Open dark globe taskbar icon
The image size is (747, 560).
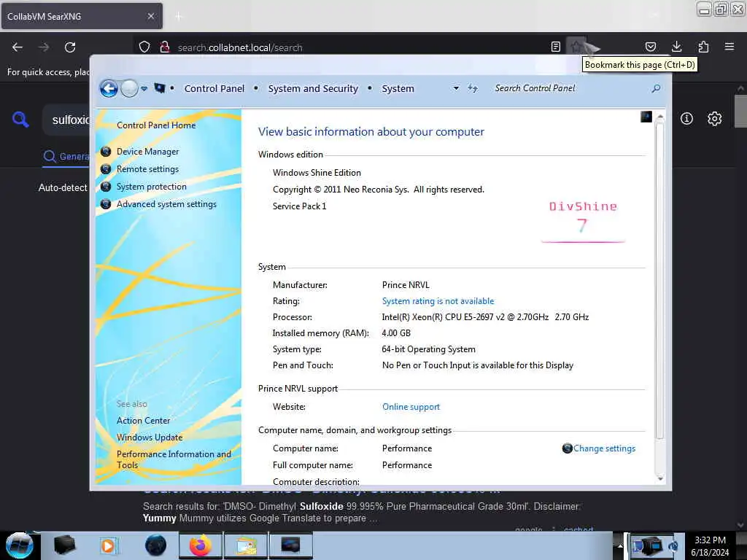click(x=156, y=545)
